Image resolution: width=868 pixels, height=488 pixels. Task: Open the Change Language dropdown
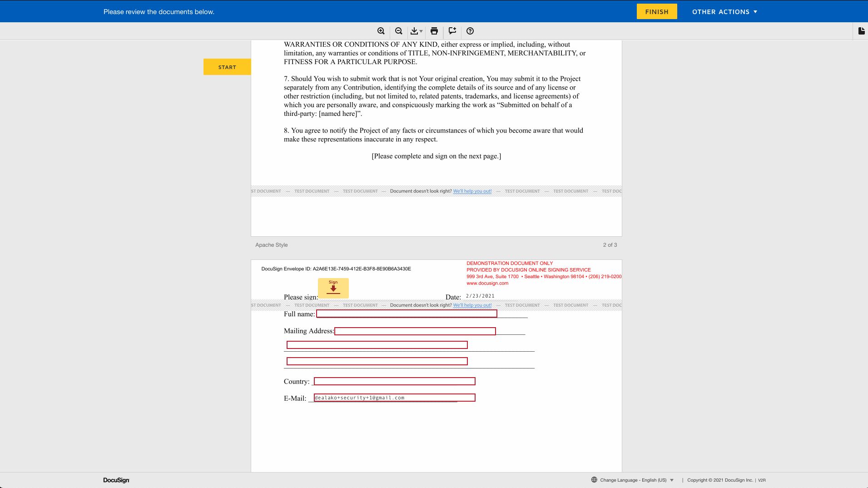coord(637,480)
